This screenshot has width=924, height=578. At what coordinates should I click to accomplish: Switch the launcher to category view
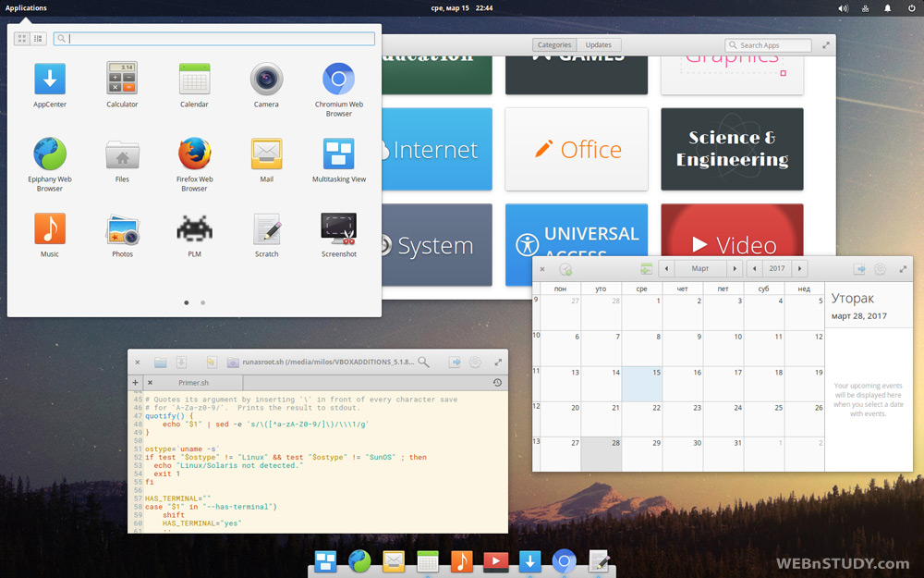click(38, 39)
